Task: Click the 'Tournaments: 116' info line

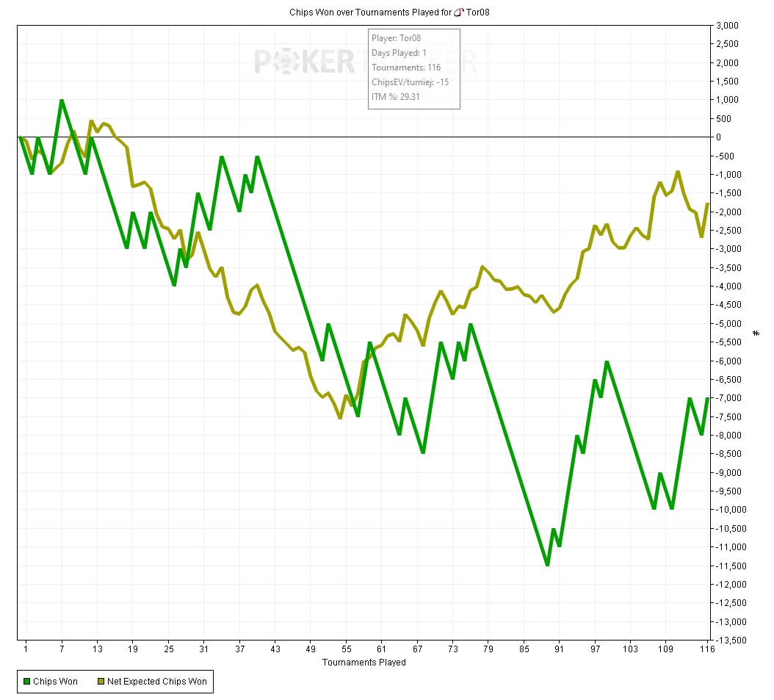Action: pos(406,68)
